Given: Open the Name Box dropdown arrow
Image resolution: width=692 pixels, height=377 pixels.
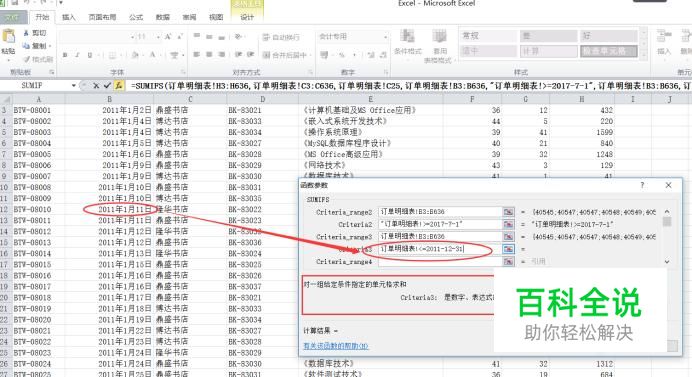Looking at the screenshot, I should tap(74, 85).
